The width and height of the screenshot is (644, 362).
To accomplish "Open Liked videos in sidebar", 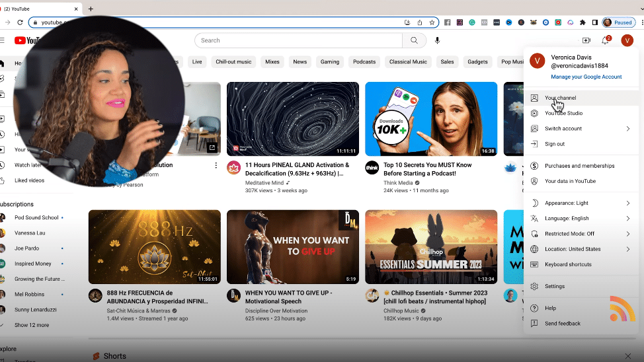I will point(30,180).
